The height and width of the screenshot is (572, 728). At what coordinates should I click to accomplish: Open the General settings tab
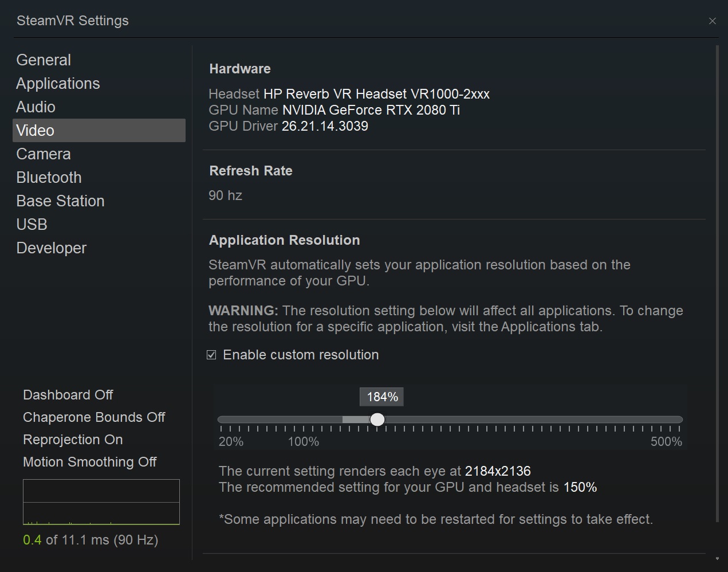tap(44, 60)
